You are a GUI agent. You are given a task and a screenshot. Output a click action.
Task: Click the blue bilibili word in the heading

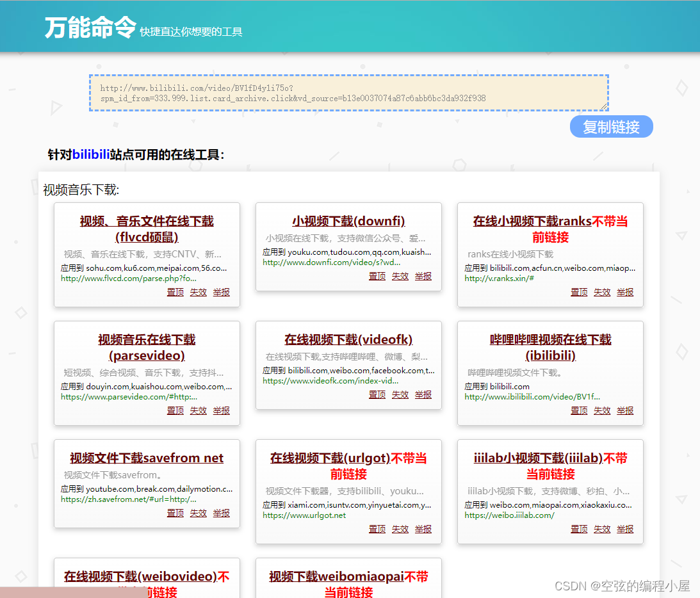tap(91, 154)
